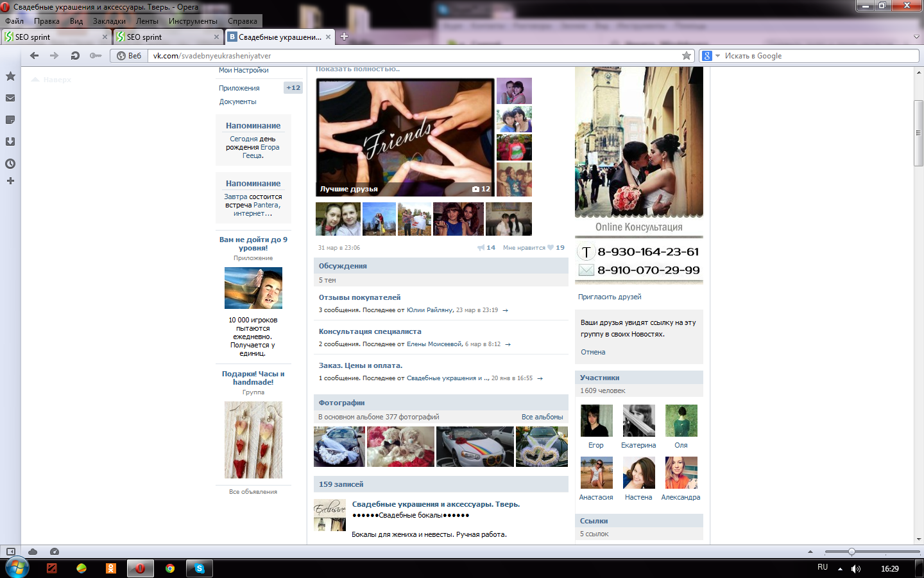Viewport: 924px width, 578px height.
Task: Open the Инструменты menu
Action: point(193,21)
